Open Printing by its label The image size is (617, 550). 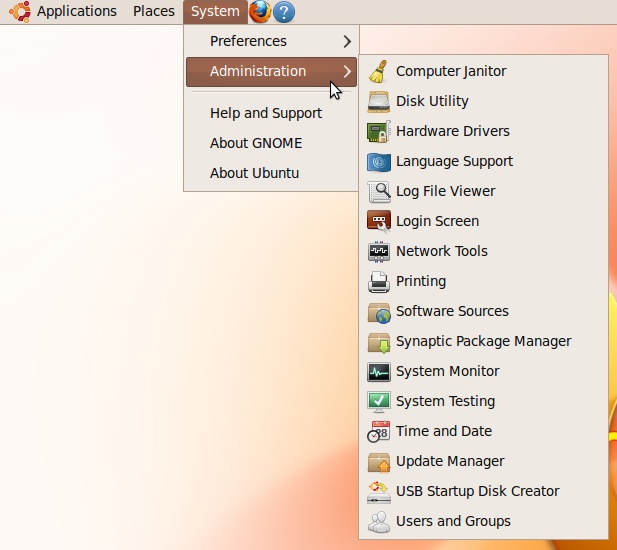pyautogui.click(x=421, y=282)
